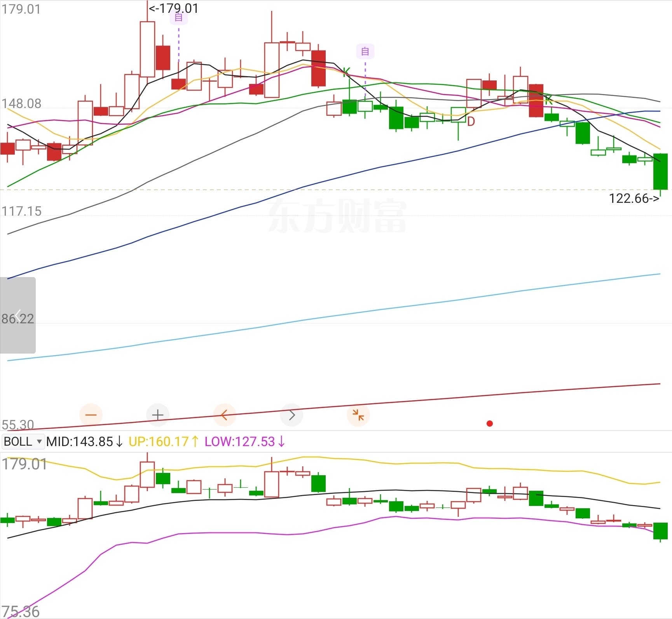The image size is (672, 619).
Task: Tap the last large green candlestick
Action: (x=660, y=172)
